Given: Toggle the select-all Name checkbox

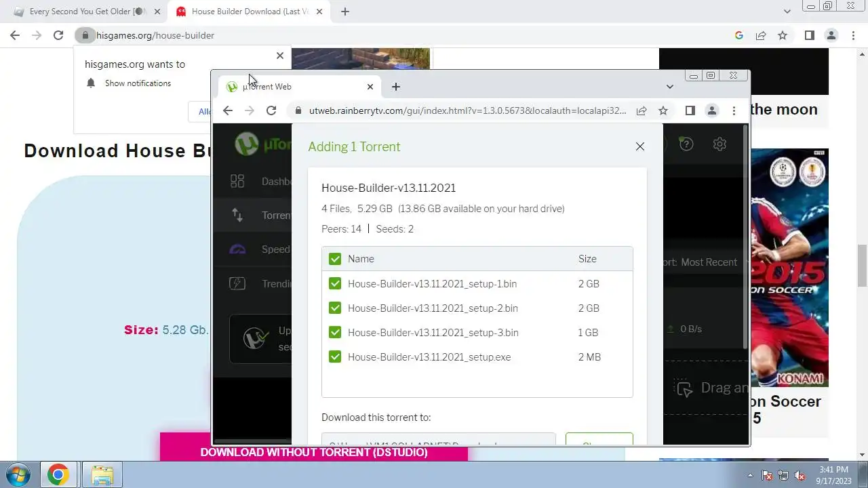Looking at the screenshot, I should click(335, 259).
